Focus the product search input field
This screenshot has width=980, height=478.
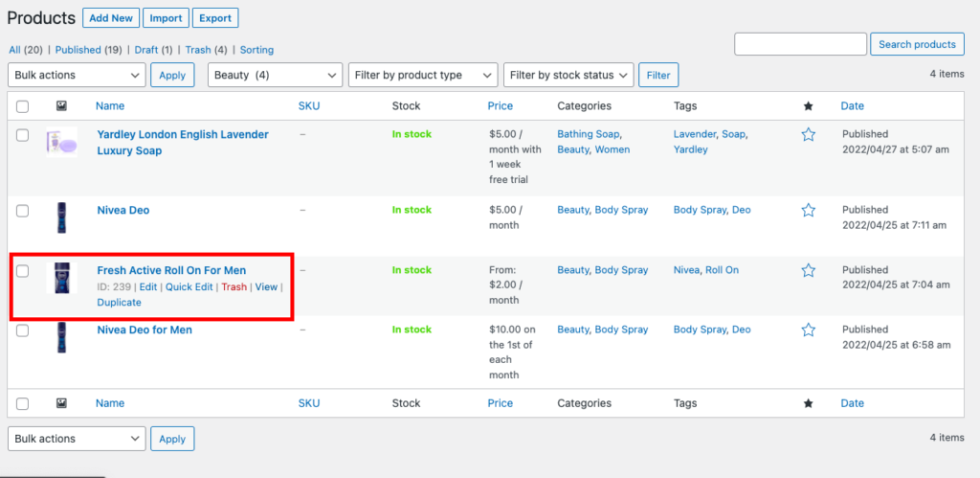pyautogui.click(x=801, y=44)
